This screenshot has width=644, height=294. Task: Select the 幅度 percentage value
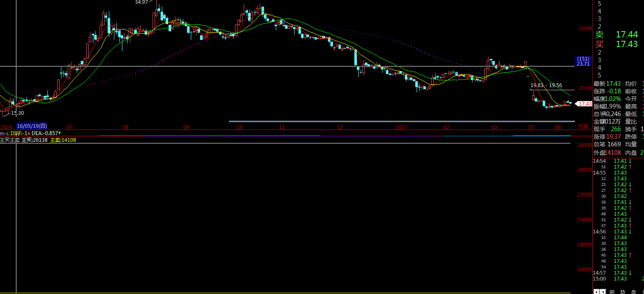click(613, 99)
